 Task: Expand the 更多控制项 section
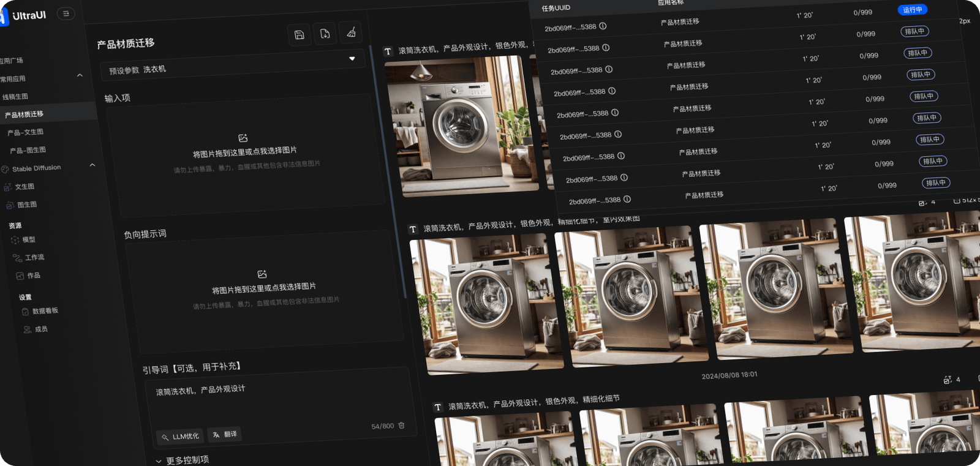[183, 460]
